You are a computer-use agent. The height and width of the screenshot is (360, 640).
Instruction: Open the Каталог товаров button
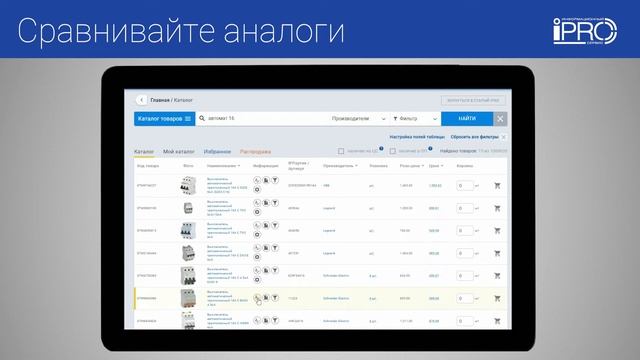click(x=164, y=119)
